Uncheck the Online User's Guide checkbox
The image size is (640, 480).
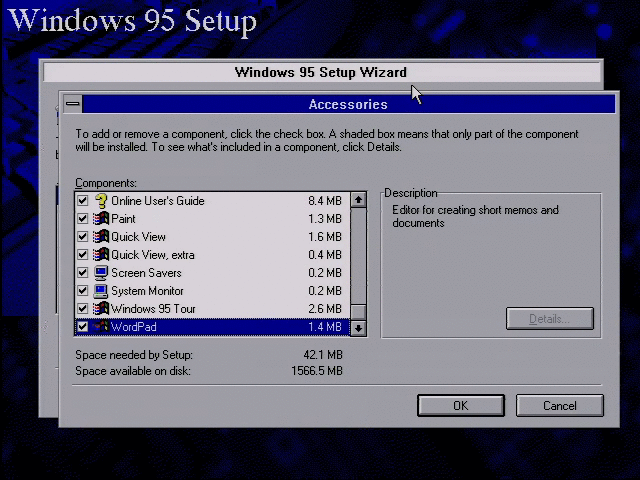83,201
